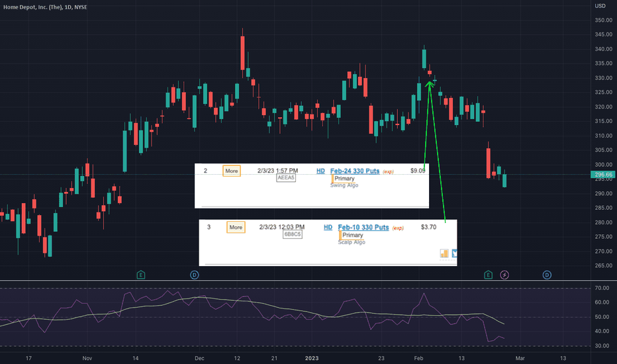Open the earnings marker before Nov 14
The height and width of the screenshot is (364, 617).
tap(141, 275)
